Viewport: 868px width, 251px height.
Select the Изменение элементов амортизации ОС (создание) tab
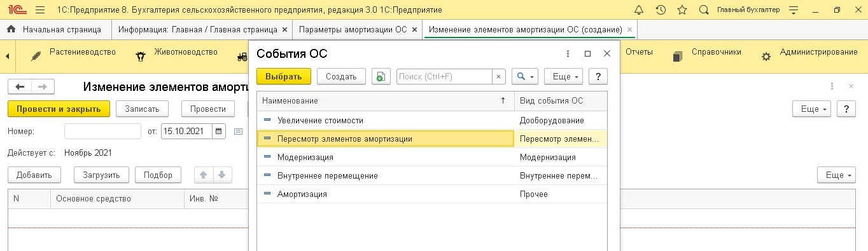(525, 29)
